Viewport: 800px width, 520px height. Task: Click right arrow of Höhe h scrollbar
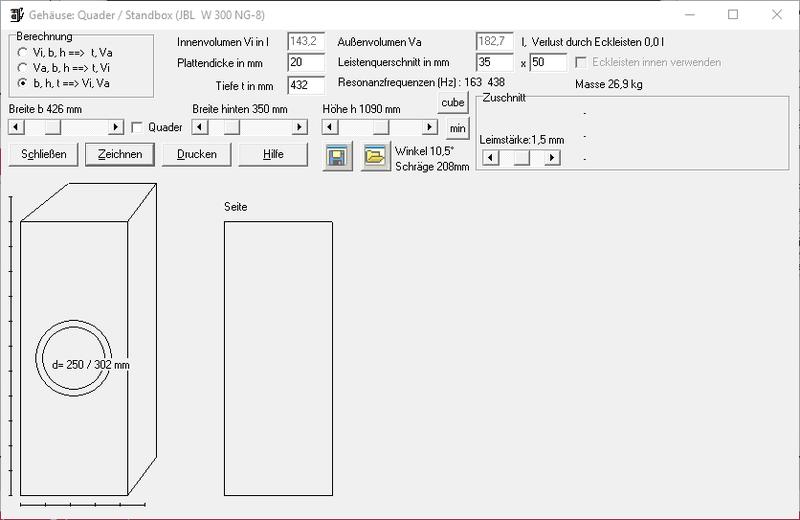click(x=430, y=128)
